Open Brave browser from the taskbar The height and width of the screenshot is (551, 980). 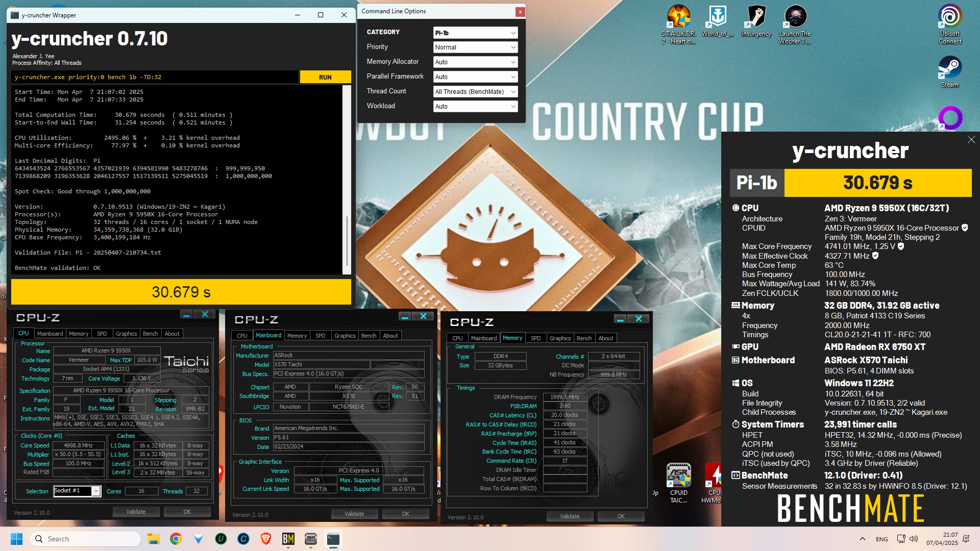265,539
